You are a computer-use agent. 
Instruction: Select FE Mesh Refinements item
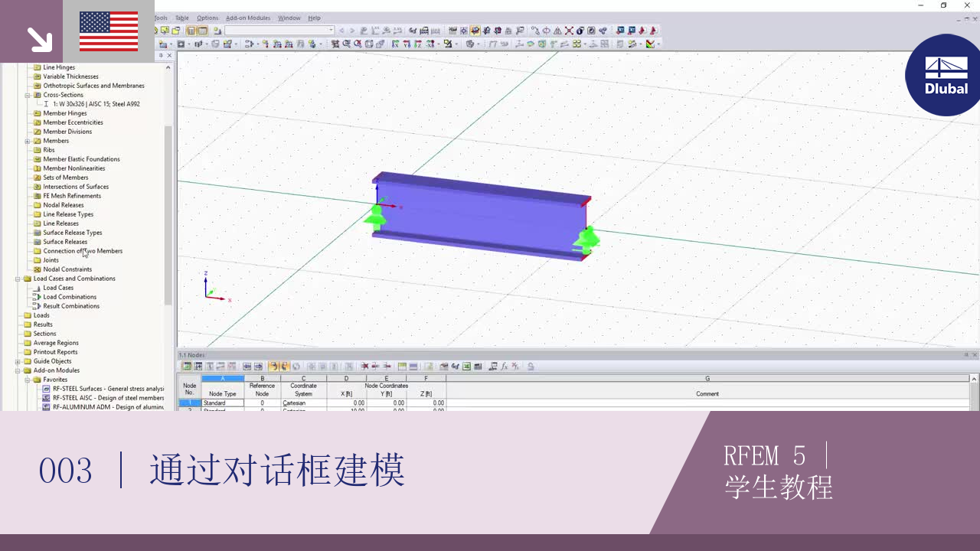pos(72,196)
